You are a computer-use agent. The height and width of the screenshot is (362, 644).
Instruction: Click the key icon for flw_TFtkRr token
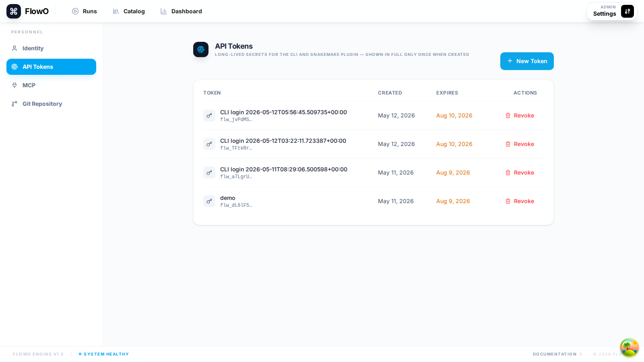click(x=209, y=144)
